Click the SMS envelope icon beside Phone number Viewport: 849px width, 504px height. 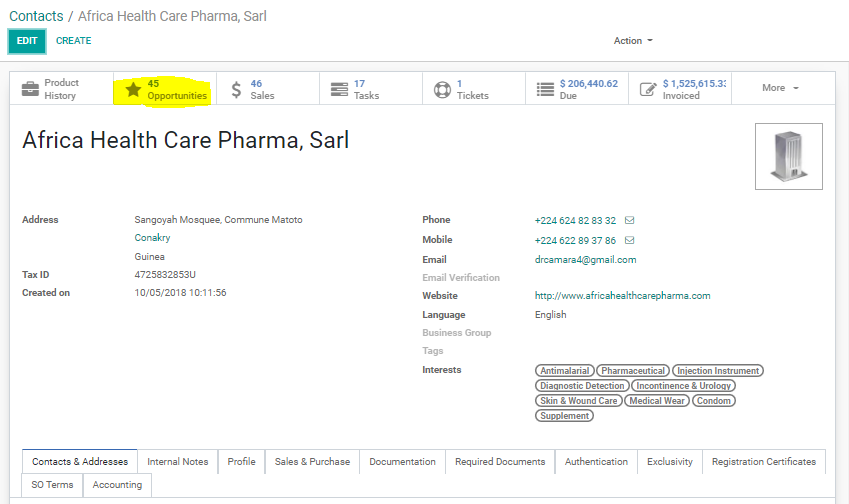click(629, 220)
